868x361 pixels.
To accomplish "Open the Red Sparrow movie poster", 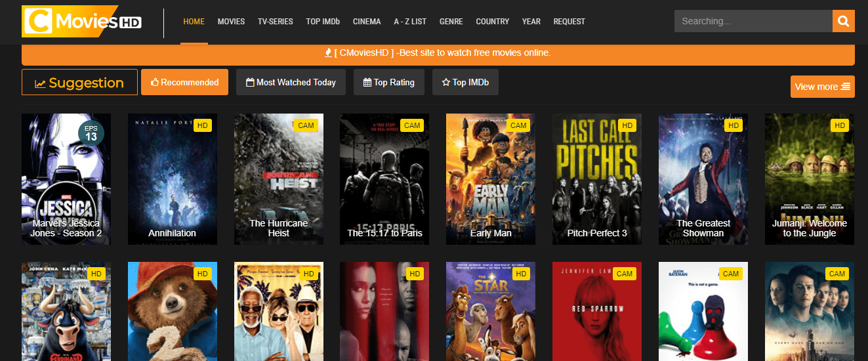I will coord(597,312).
